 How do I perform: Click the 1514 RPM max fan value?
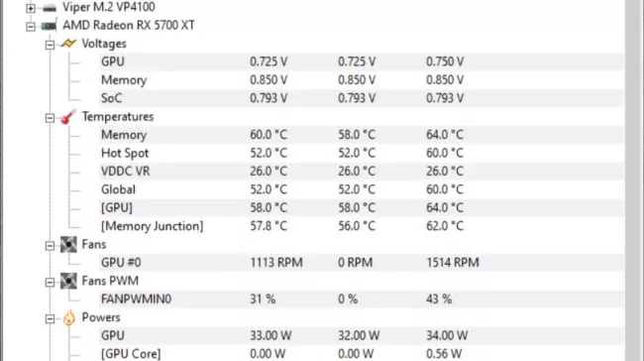(453, 263)
